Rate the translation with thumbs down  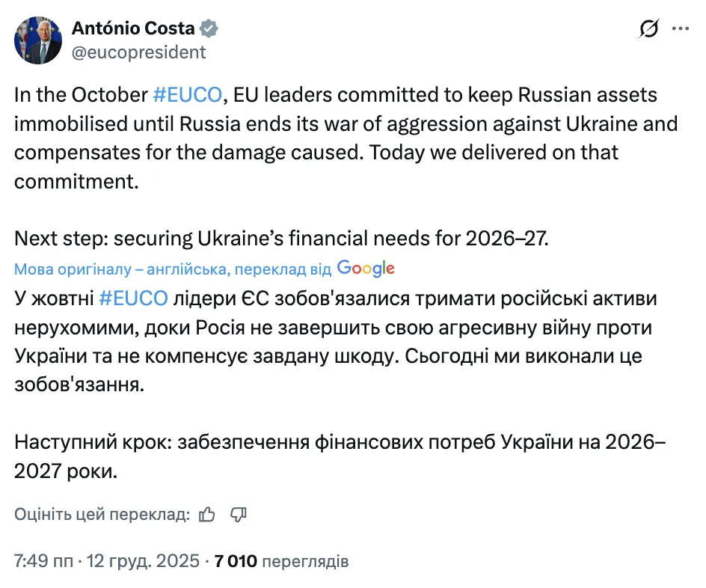point(238,515)
